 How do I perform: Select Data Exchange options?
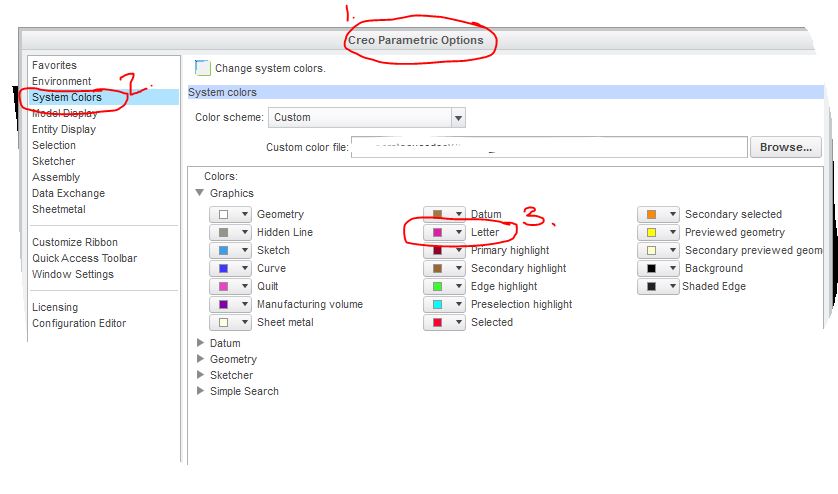[68, 194]
